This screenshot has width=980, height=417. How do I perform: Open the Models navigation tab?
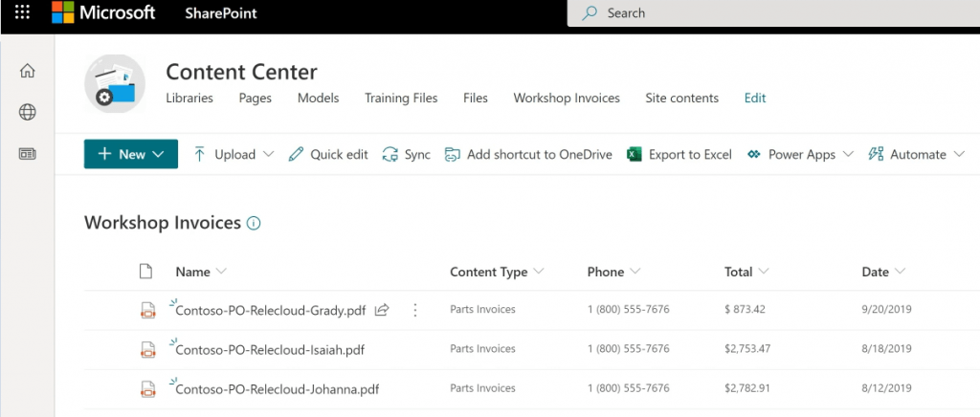(x=318, y=98)
